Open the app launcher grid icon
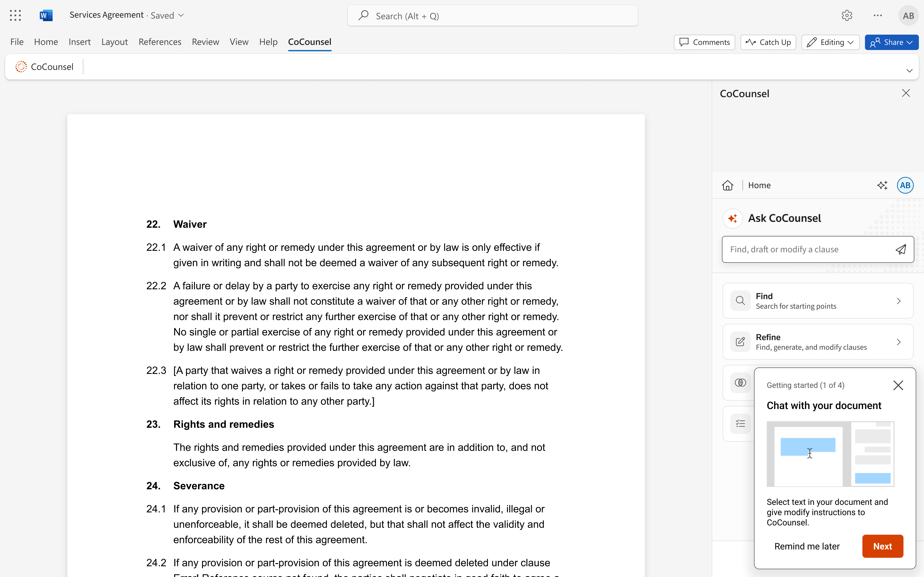 [15, 15]
